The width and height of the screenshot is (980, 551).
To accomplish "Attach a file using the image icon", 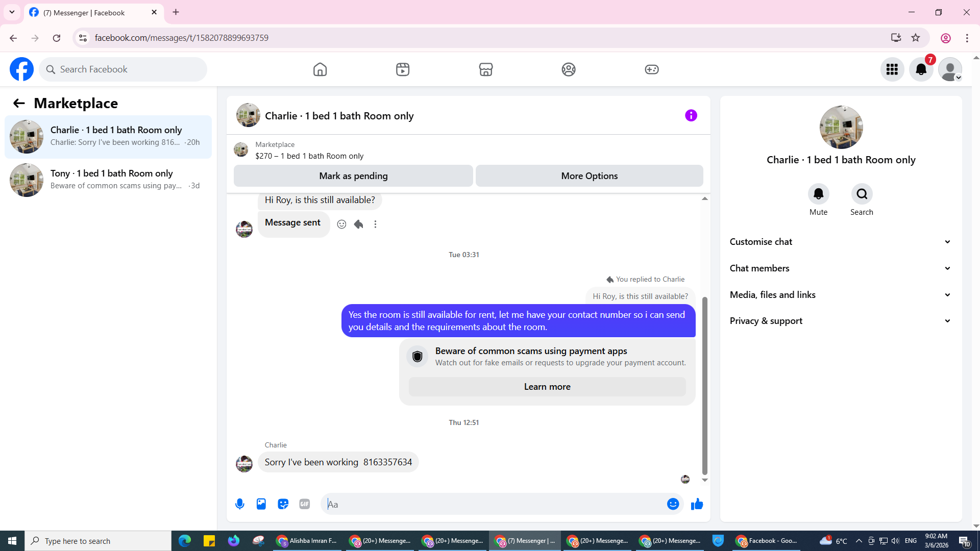I will pyautogui.click(x=261, y=504).
